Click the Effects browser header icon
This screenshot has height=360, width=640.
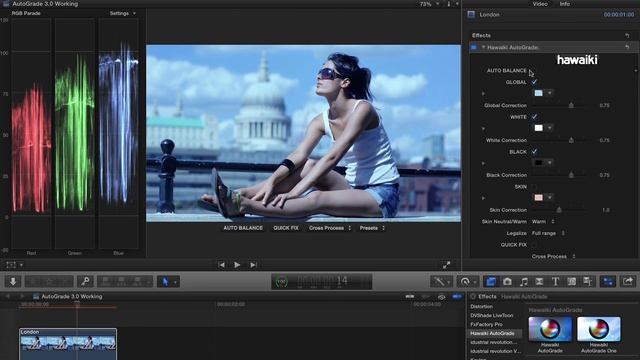tap(473, 296)
